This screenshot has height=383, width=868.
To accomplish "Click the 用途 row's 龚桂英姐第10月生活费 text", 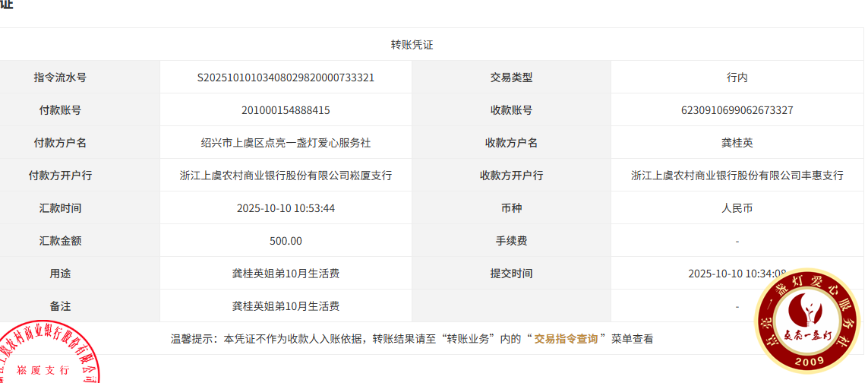I will pyautogui.click(x=286, y=274).
